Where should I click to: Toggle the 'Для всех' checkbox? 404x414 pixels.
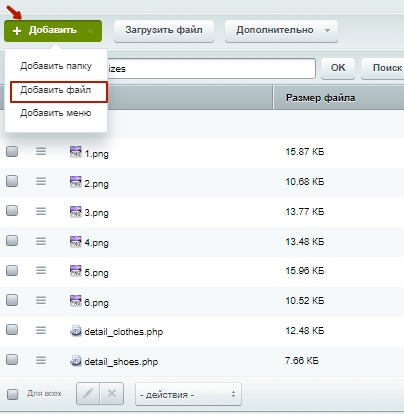pyautogui.click(x=13, y=394)
